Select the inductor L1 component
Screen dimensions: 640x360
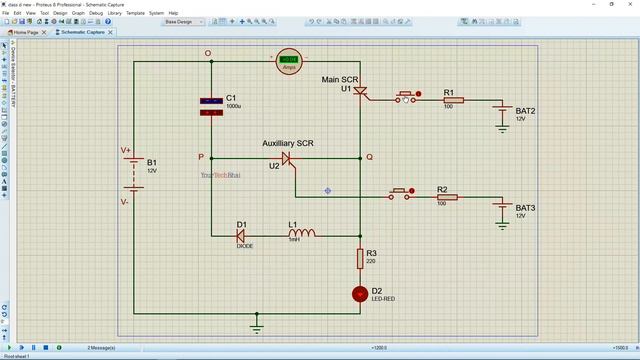[302, 233]
